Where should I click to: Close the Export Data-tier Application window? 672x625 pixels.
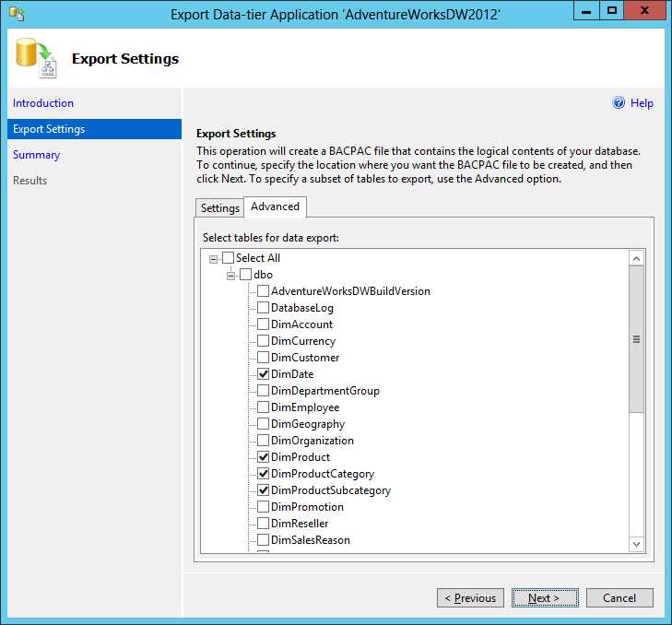(645, 10)
